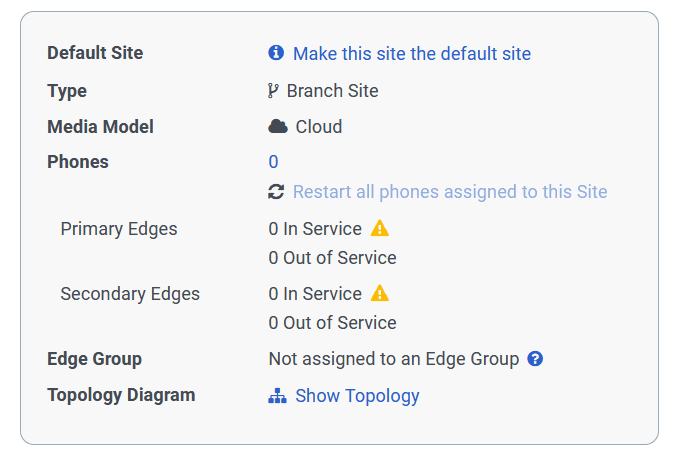This screenshot has height=458, width=683.
Task: Show Topology diagram link
Action: pyautogui.click(x=357, y=396)
